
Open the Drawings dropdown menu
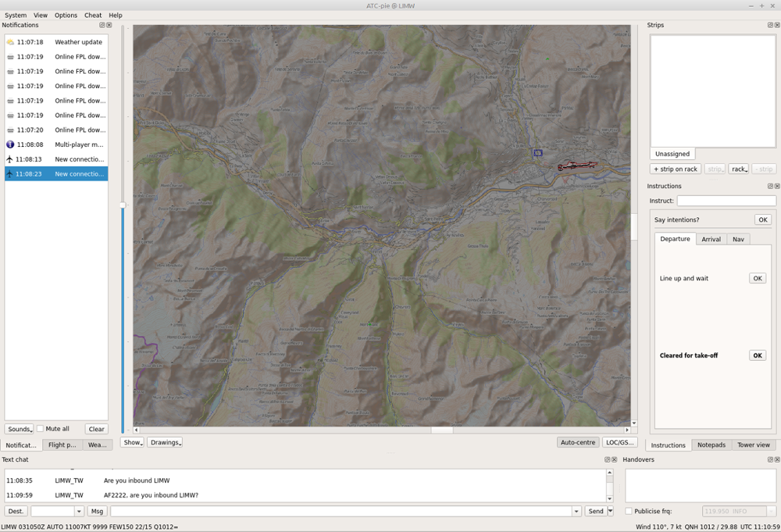tap(165, 443)
